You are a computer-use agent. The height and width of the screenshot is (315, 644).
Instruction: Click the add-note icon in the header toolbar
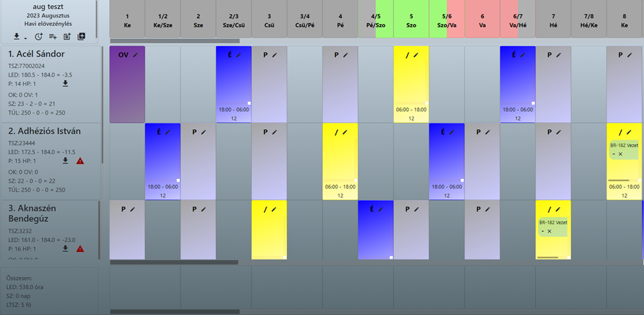pyautogui.click(x=67, y=37)
